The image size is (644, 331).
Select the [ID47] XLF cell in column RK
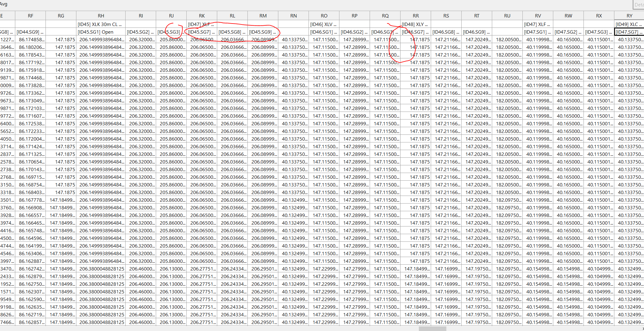pos(202,24)
